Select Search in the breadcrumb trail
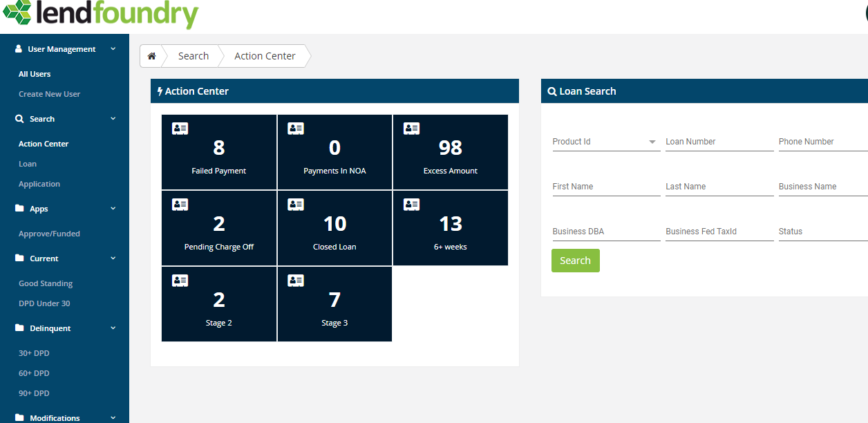This screenshot has height=423, width=868. [x=193, y=56]
